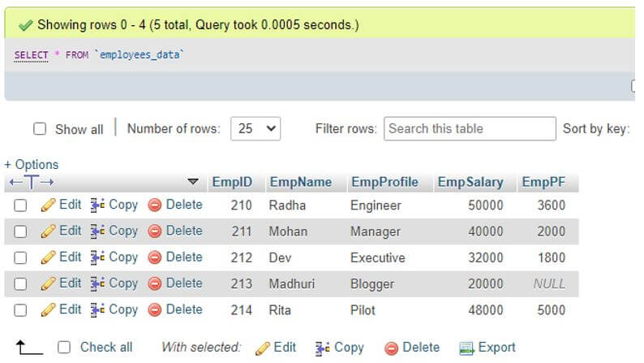Tick the Check all checkbox
This screenshot has height=363, width=644.
(x=64, y=348)
